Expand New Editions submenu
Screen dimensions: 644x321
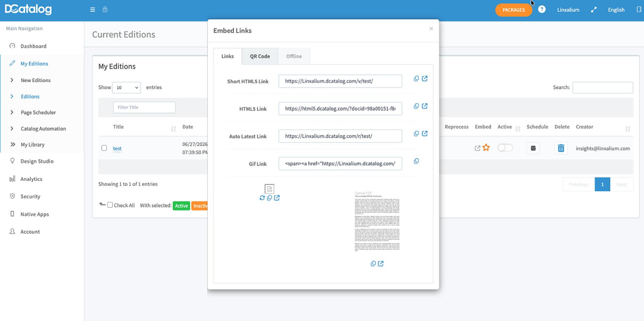pos(36,80)
